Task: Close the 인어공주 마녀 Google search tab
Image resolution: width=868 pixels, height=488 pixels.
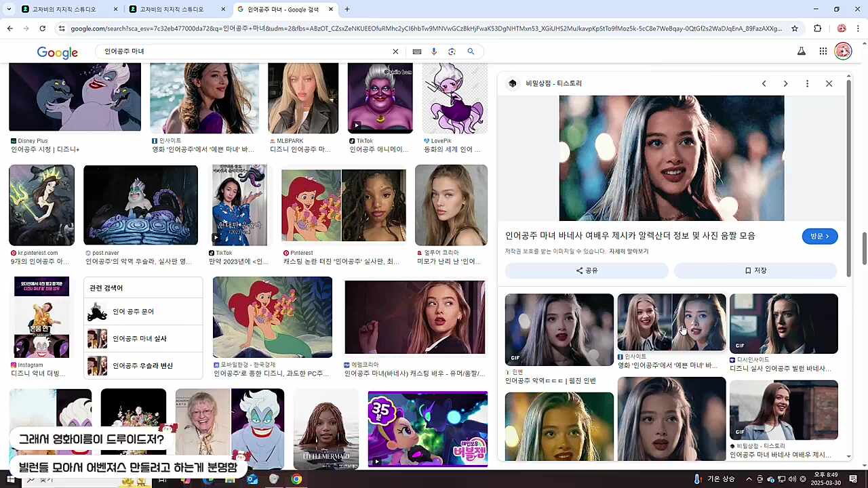Action: point(330,9)
